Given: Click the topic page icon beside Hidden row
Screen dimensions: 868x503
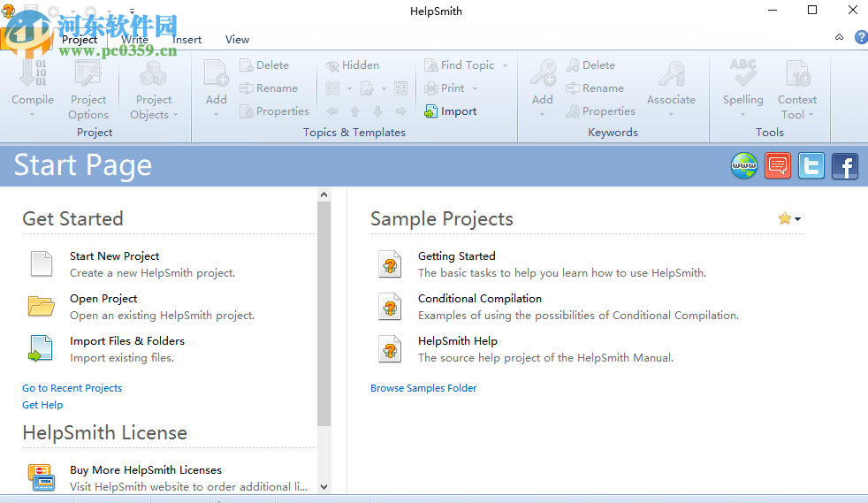Looking at the screenshot, I should pos(367,88).
